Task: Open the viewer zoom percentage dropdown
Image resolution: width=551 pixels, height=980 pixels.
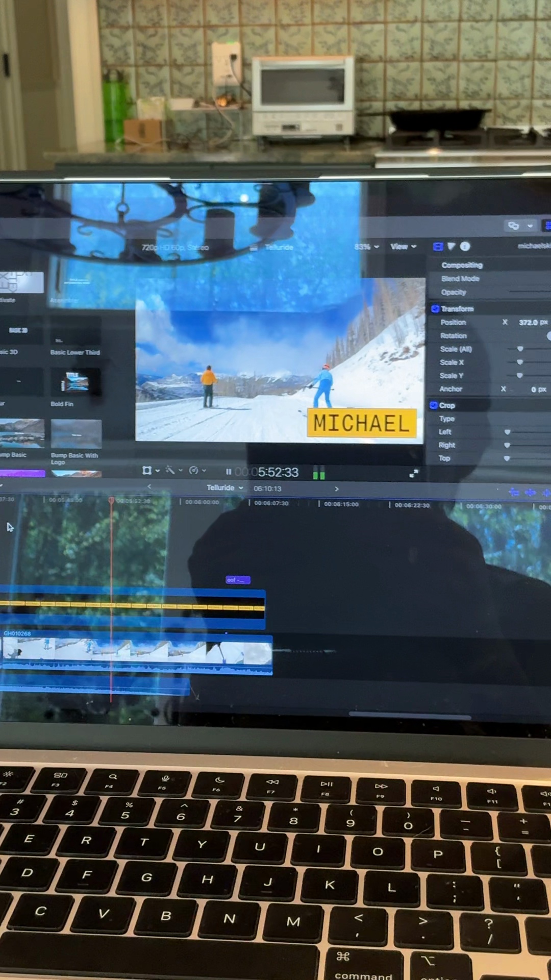Action: coord(367,247)
